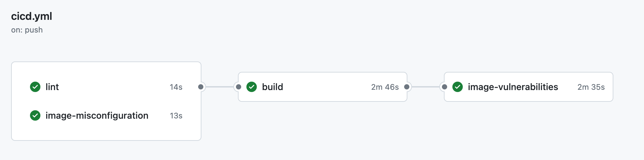Open the build job details

tap(272, 87)
